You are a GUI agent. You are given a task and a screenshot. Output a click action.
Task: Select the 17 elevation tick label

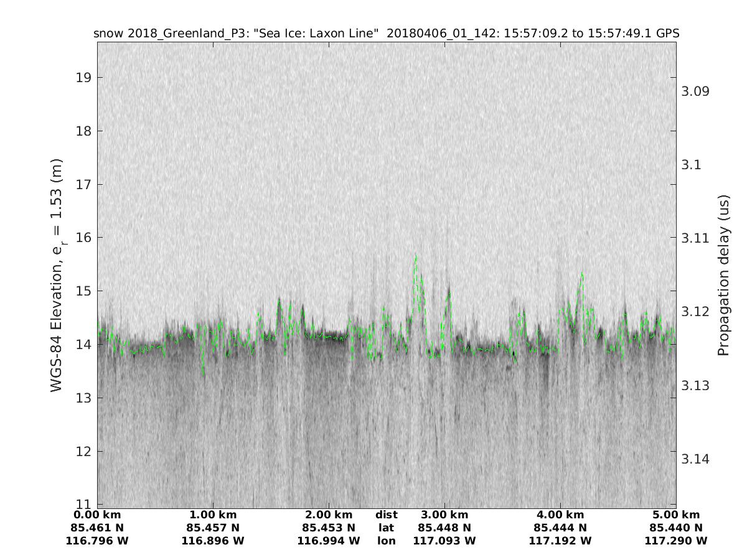point(84,184)
